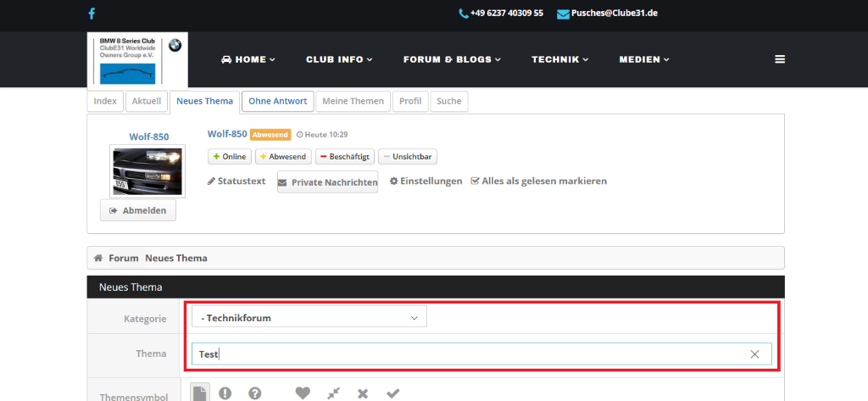
Task: Expand the CLUB INFO menu
Action: (x=339, y=59)
